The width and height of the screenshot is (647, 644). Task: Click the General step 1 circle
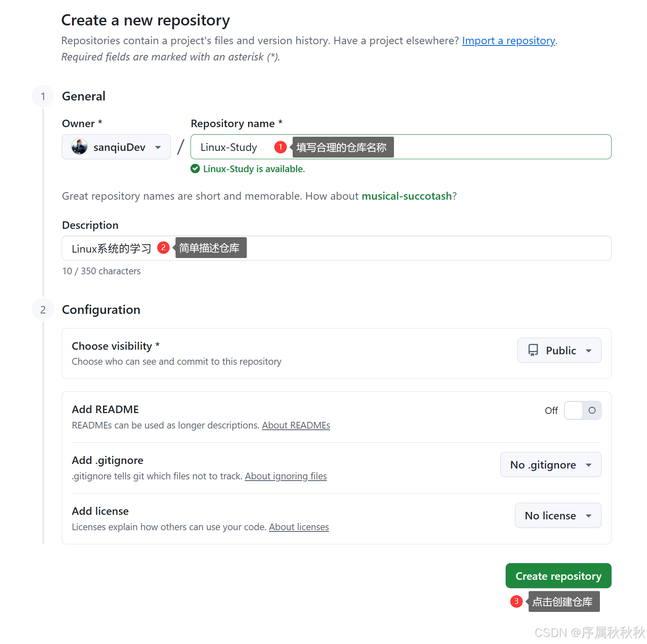pos(43,96)
